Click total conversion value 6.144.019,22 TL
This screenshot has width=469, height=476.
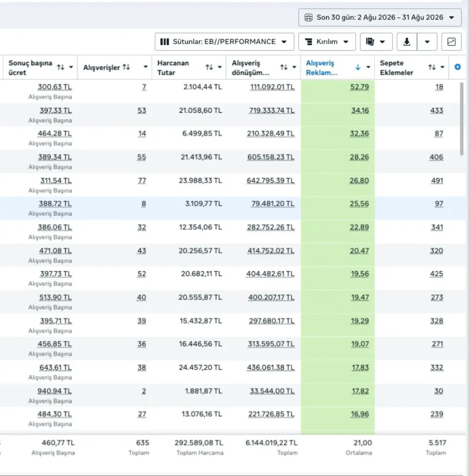(271, 443)
